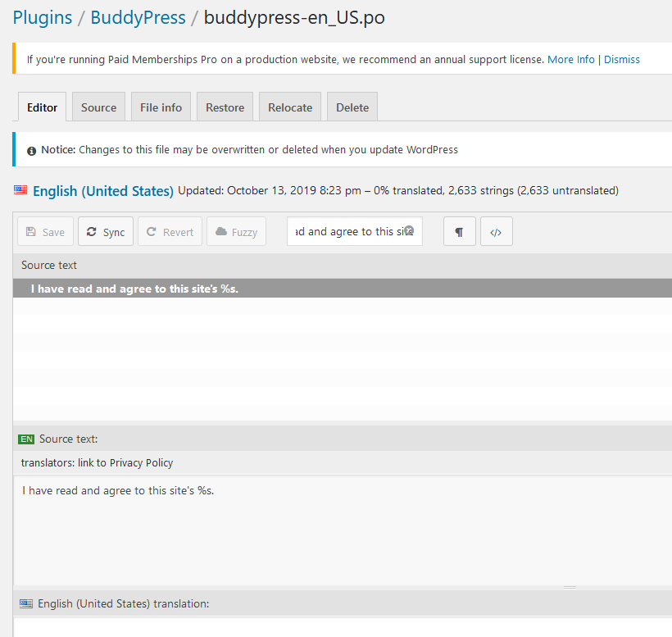Click the notice info icon
This screenshot has height=637, width=672.
point(31,151)
